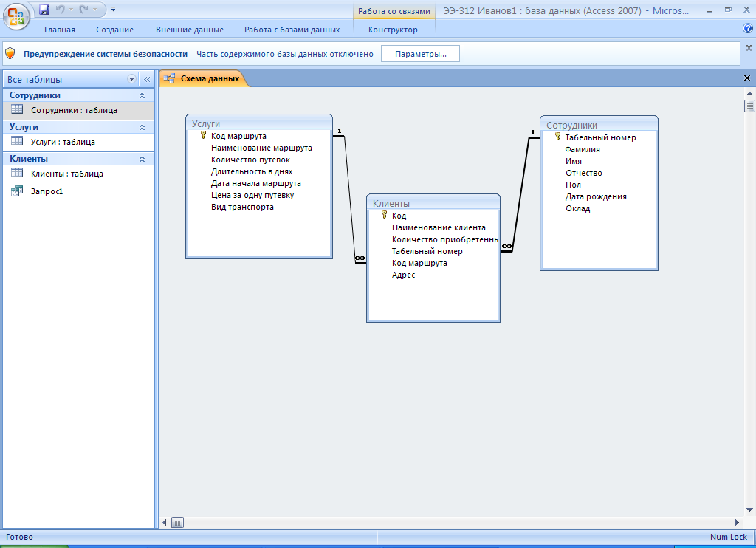The height and width of the screenshot is (548, 756).
Task: Select Клиенты : таблица in navigation pane
Action: pos(78,174)
